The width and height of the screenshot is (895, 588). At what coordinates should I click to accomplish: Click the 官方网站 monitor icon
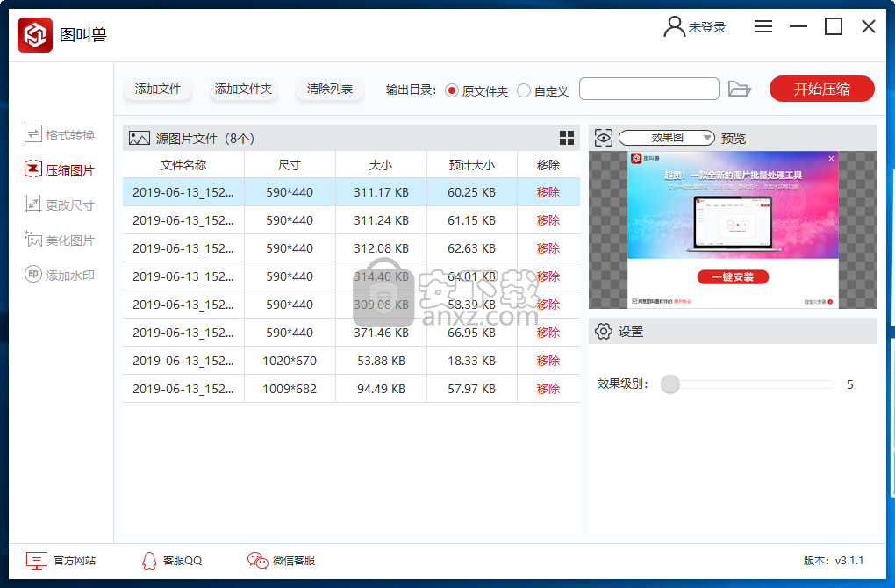[x=37, y=561]
